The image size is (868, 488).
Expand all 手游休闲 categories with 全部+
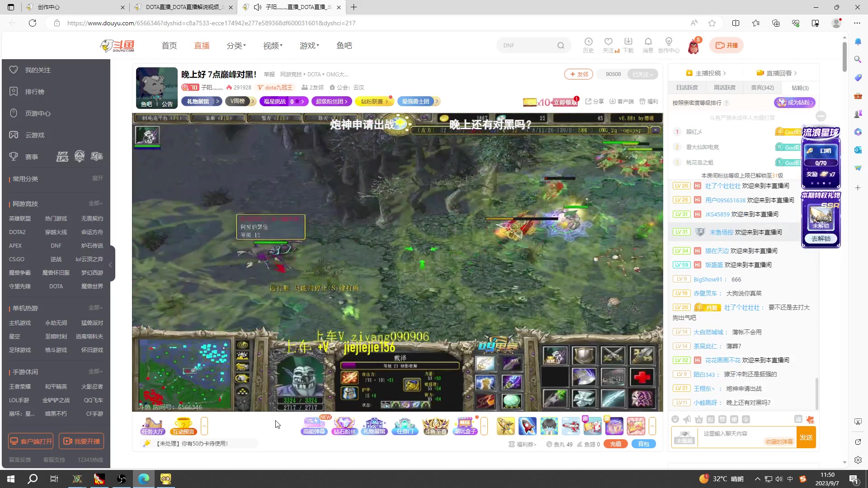pos(95,371)
